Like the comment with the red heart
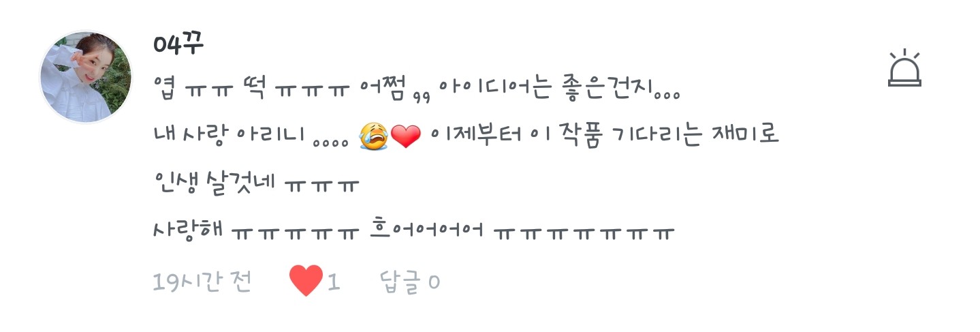Image resolution: width=980 pixels, height=332 pixels. point(306,280)
